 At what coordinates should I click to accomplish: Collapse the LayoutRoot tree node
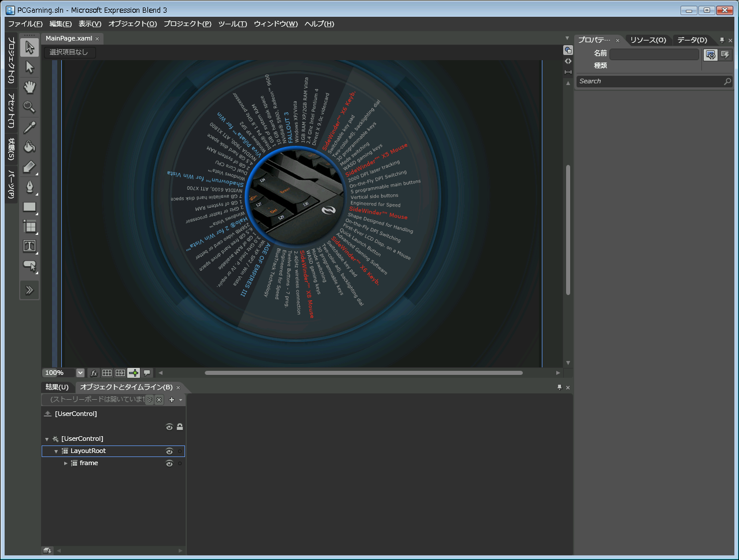click(x=56, y=451)
